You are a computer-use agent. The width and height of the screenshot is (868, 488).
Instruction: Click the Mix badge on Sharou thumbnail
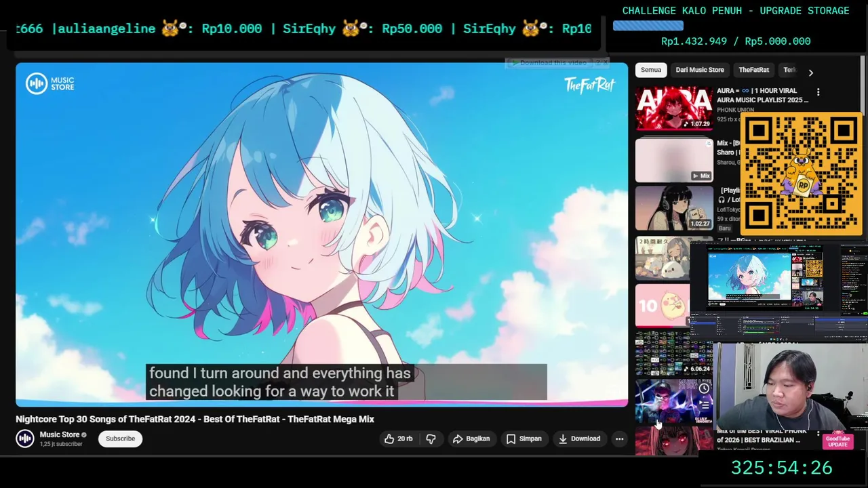tap(701, 176)
